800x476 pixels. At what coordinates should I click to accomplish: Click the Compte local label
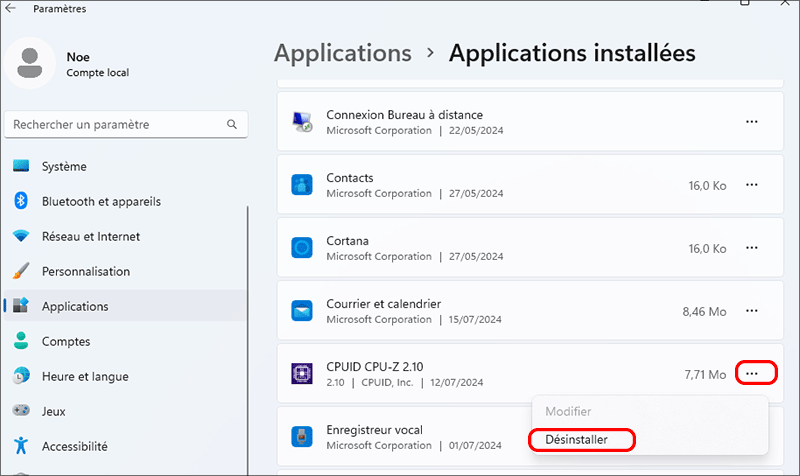coord(97,72)
